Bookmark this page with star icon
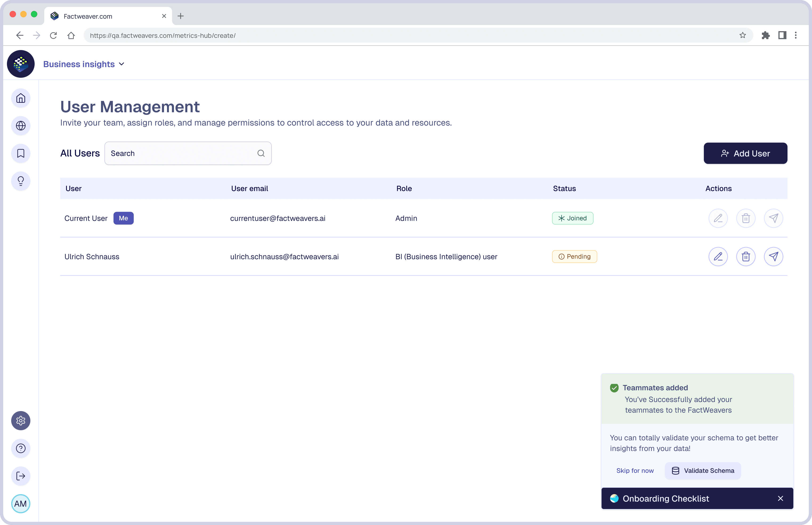The height and width of the screenshot is (525, 812). tap(743, 35)
